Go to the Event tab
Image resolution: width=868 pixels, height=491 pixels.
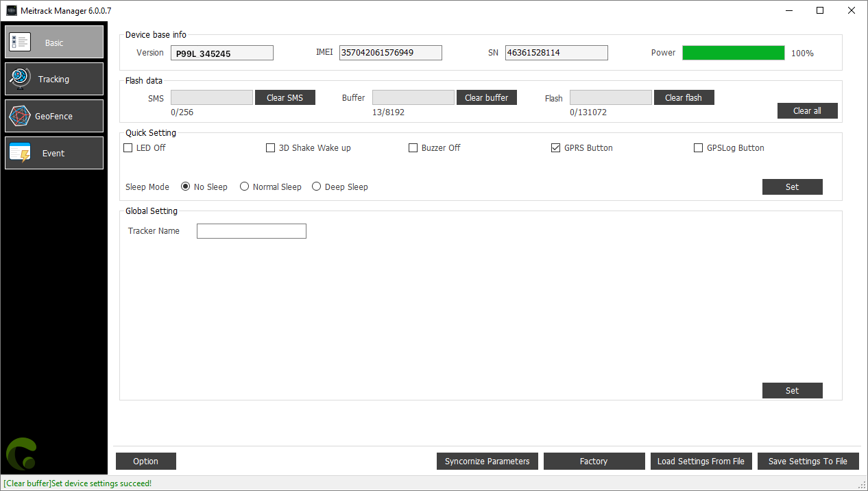(x=54, y=153)
